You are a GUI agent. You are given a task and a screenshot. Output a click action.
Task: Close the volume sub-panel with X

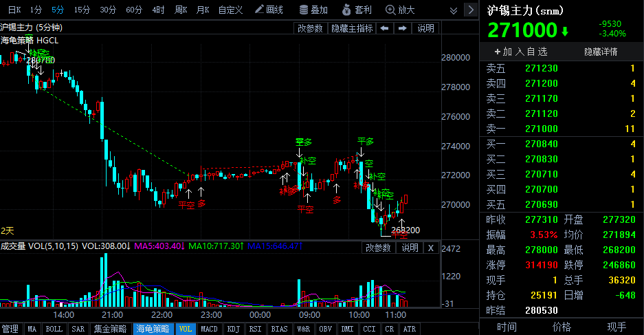click(431, 248)
